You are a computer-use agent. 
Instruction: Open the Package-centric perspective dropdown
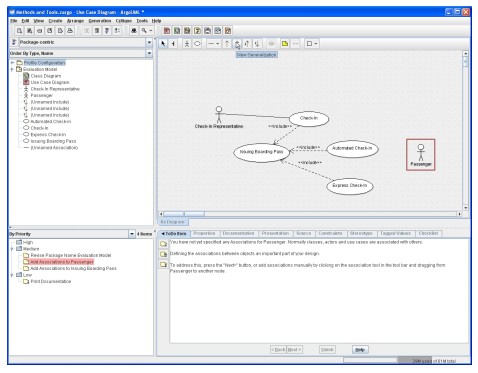pyautogui.click(x=149, y=42)
